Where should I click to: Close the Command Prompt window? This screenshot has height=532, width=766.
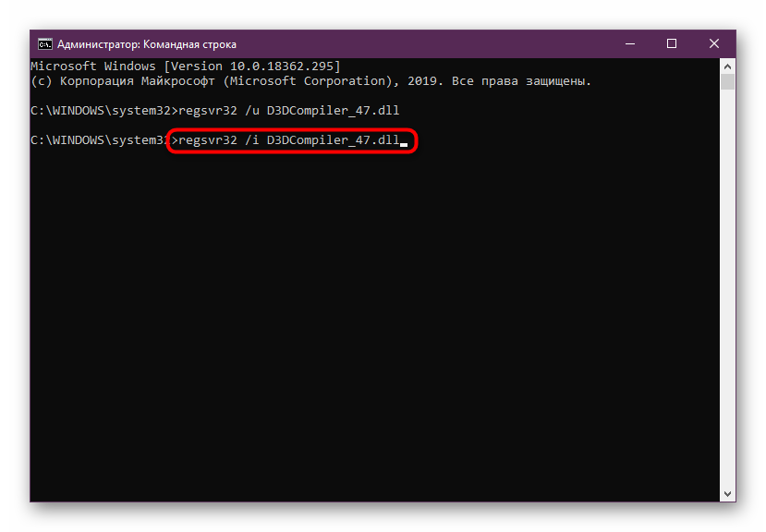point(714,43)
